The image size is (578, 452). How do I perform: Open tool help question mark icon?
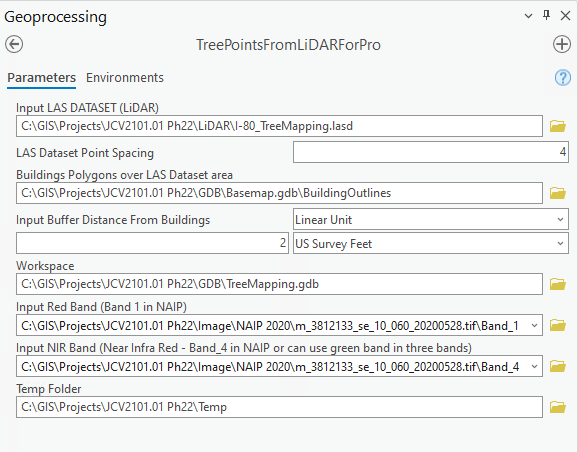coord(563,78)
